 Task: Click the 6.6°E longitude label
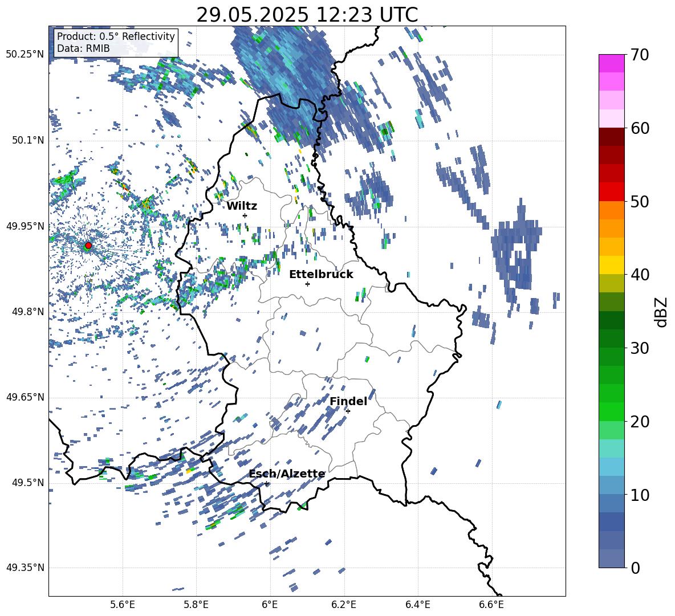click(491, 605)
